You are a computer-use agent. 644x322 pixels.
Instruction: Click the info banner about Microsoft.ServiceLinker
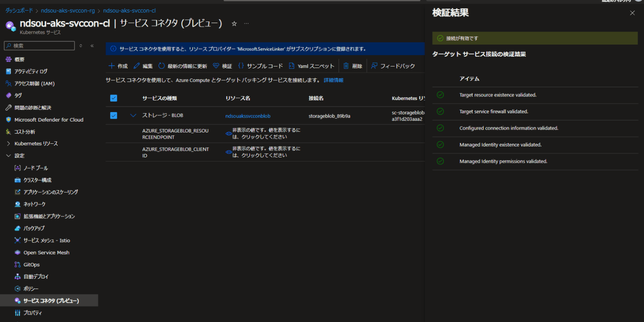tap(265, 49)
